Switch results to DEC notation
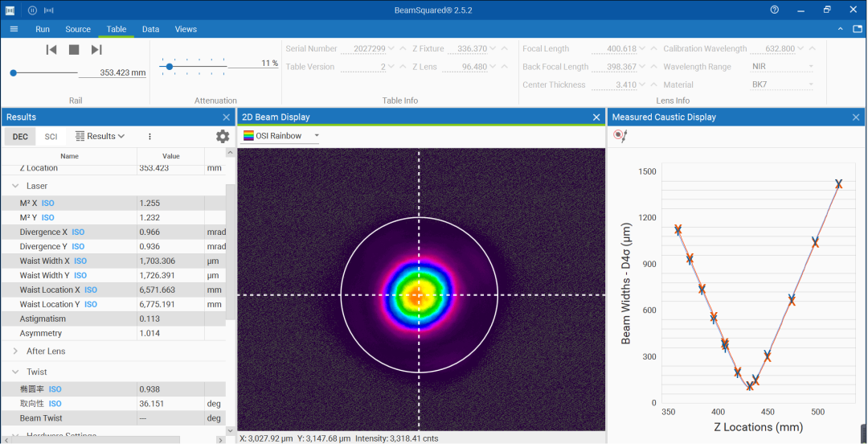 coord(20,137)
